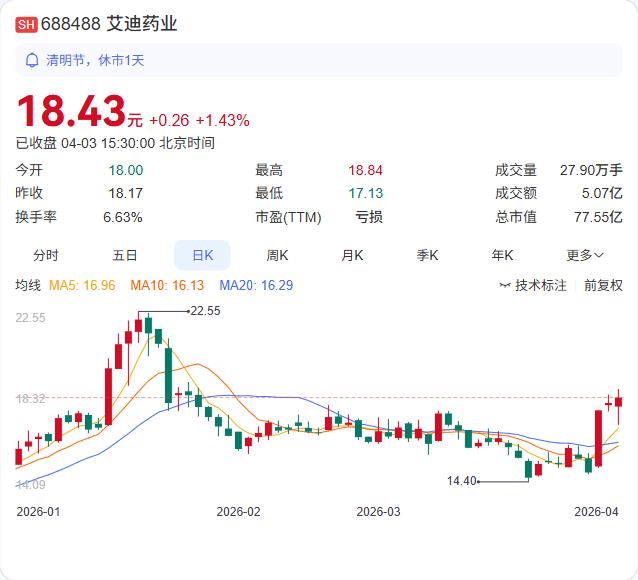Click the 均线 label
This screenshot has width=638, height=580.
[28, 285]
